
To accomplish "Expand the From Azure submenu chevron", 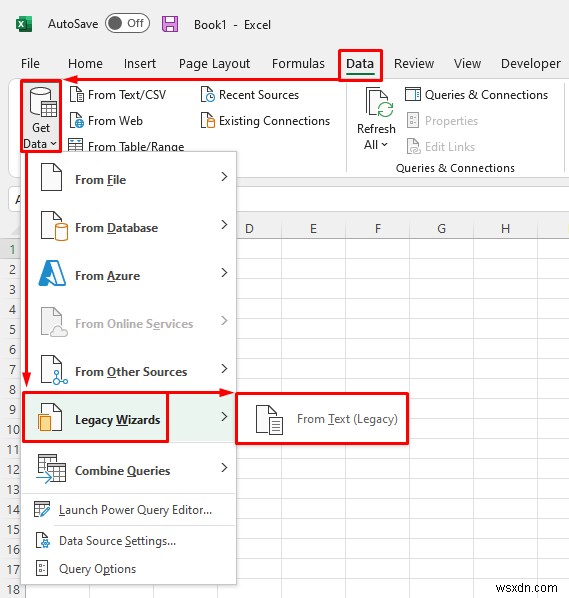I will (x=224, y=273).
